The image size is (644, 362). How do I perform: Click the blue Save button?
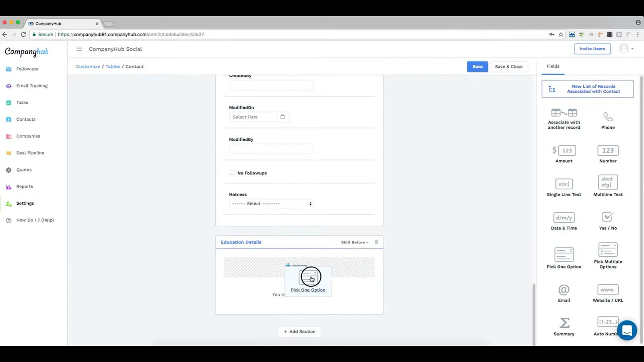[477, 67]
